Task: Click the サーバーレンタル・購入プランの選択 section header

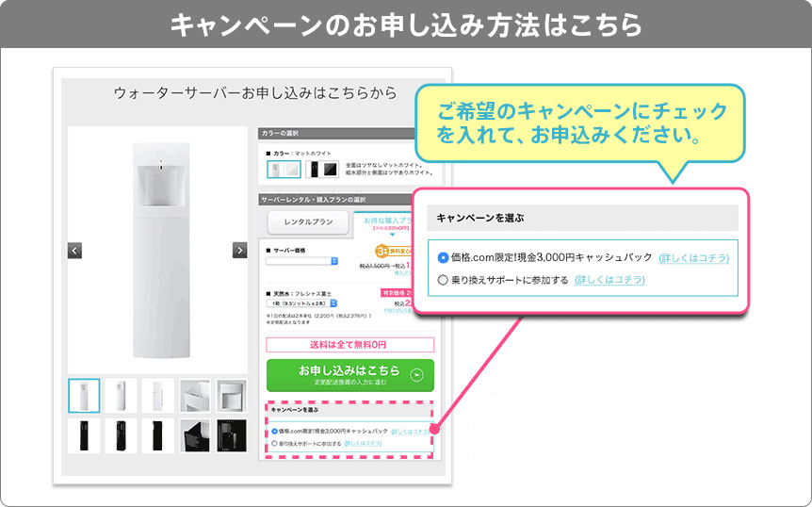Action: (336, 200)
